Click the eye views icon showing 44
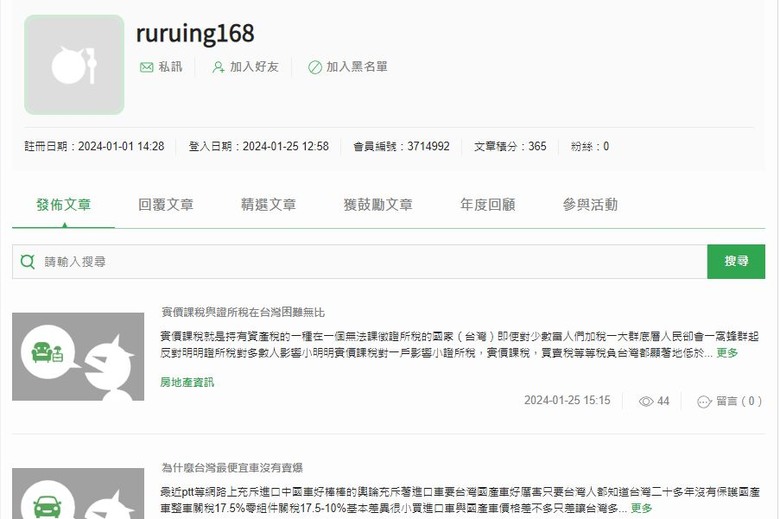 point(646,401)
